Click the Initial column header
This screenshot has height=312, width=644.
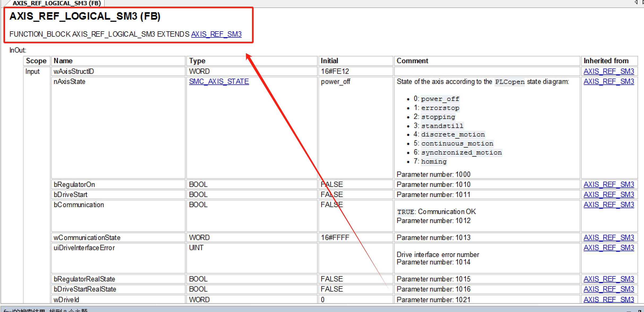356,61
